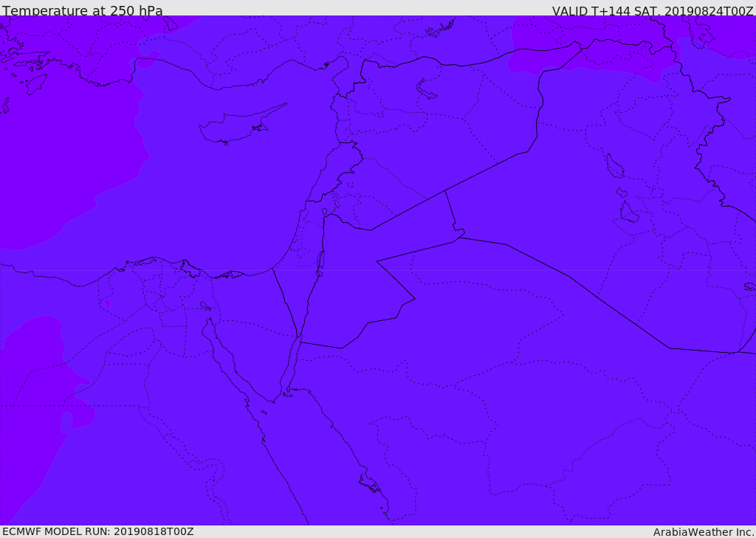Click the 'Temperature at 250 hPa' title text
Image resolution: width=756 pixels, height=538 pixels.
(83, 10)
